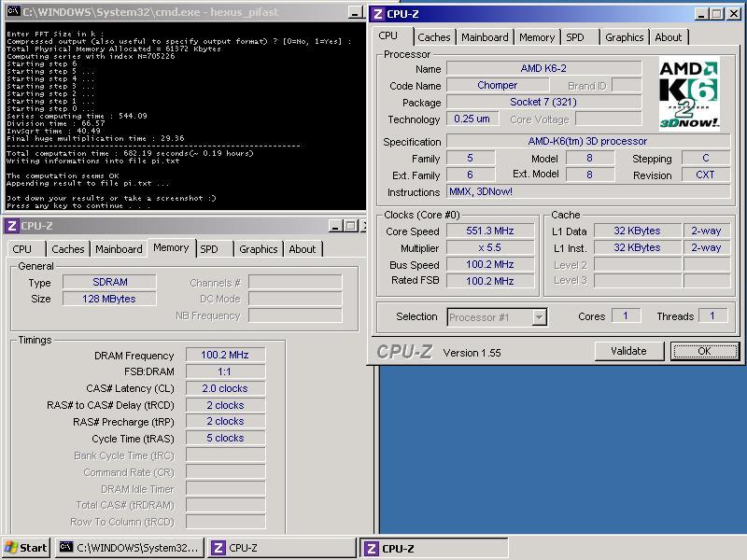
Task: Click the empty Channels # field
Action: (295, 283)
